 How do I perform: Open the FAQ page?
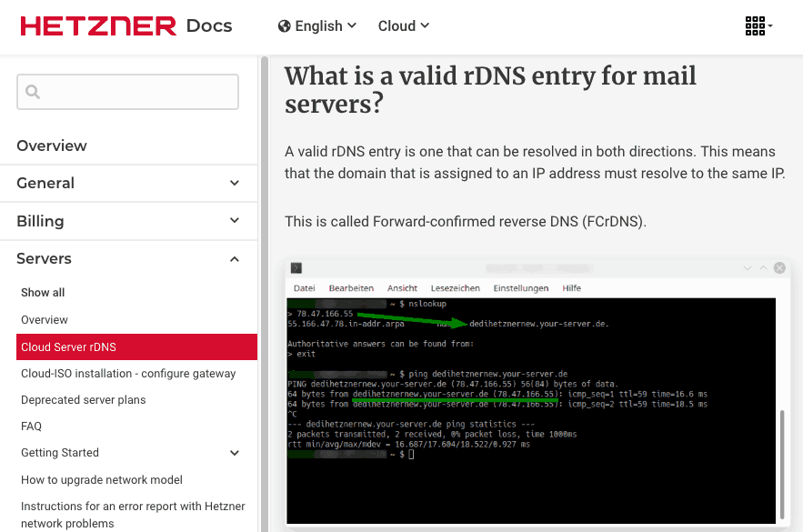point(31,426)
